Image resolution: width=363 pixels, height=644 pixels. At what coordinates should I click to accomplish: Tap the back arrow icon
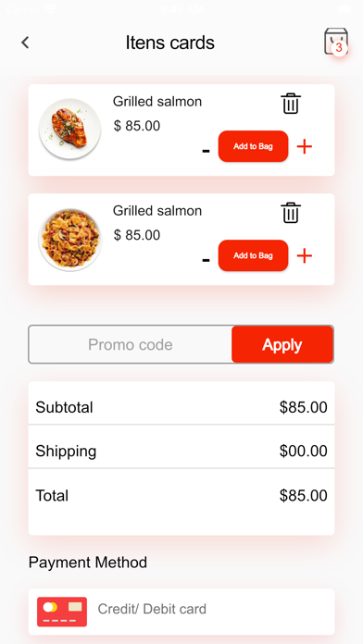(26, 43)
